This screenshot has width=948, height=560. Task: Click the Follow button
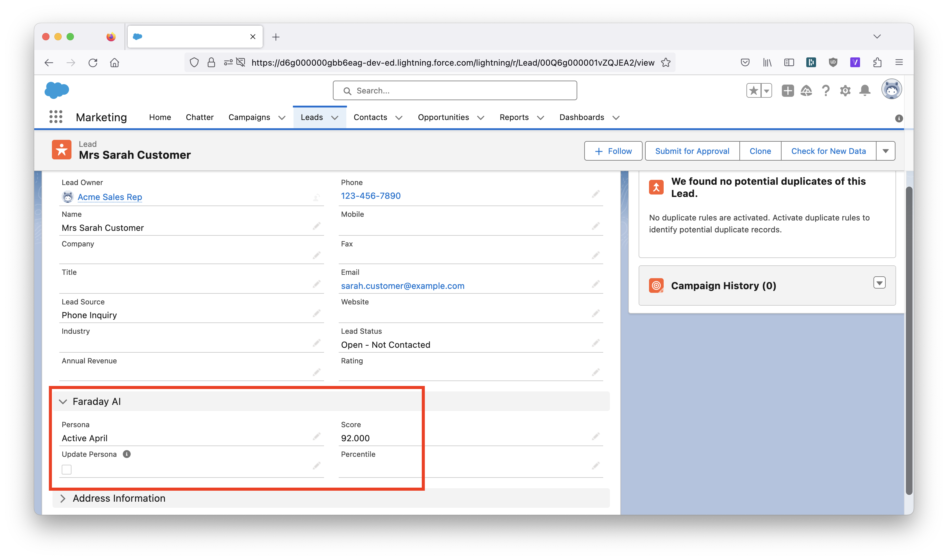613,151
